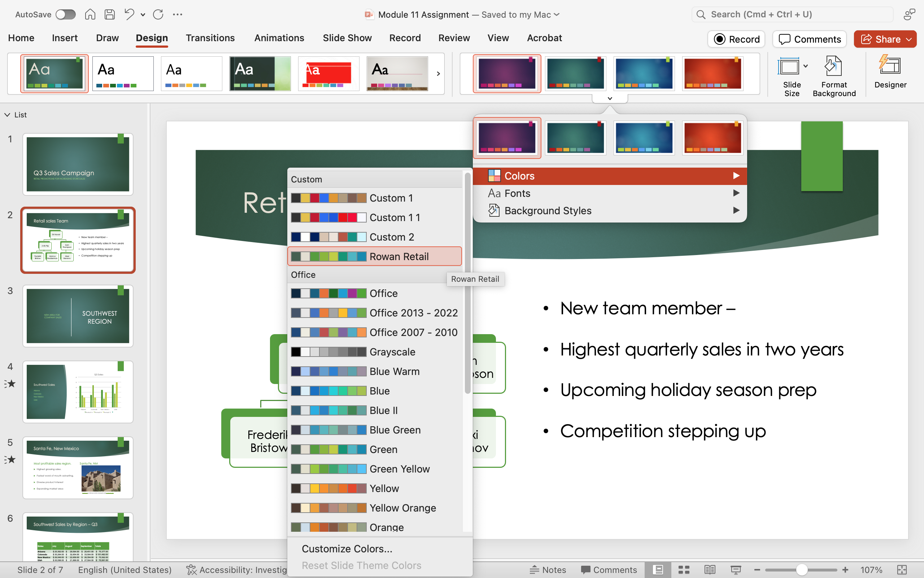The width and height of the screenshot is (924, 578).
Task: Click the fit slide to window icon
Action: point(902,570)
